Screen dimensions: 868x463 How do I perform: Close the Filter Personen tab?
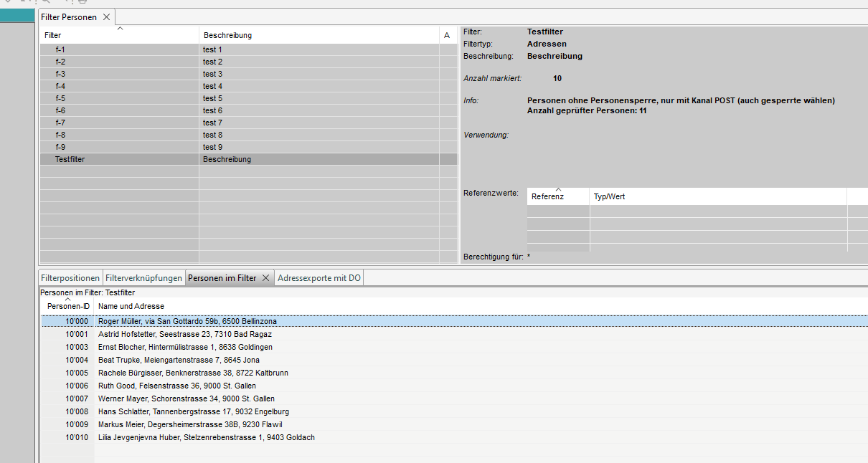click(106, 16)
